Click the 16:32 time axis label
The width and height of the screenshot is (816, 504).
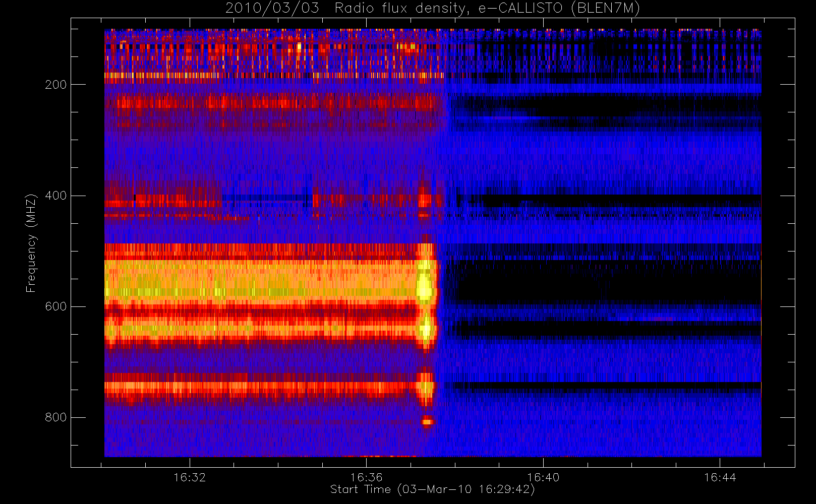[x=190, y=477]
